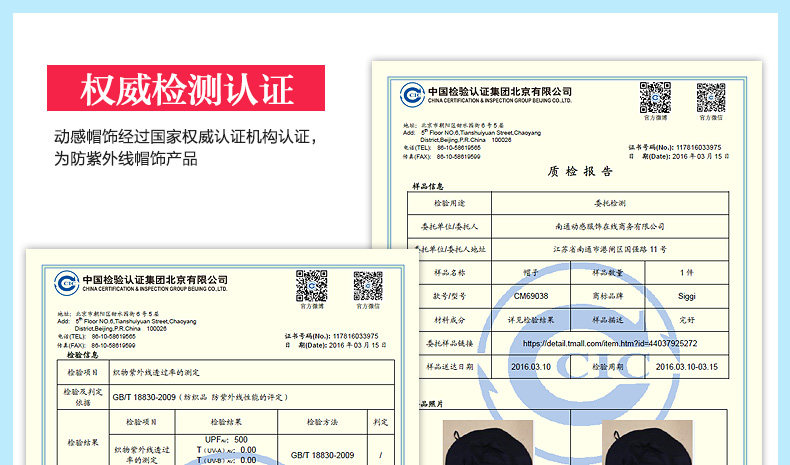Click the 官方微信 QR code on the 质检报告 certificate
Image resolution: width=790 pixels, height=465 pixels.
point(711,98)
